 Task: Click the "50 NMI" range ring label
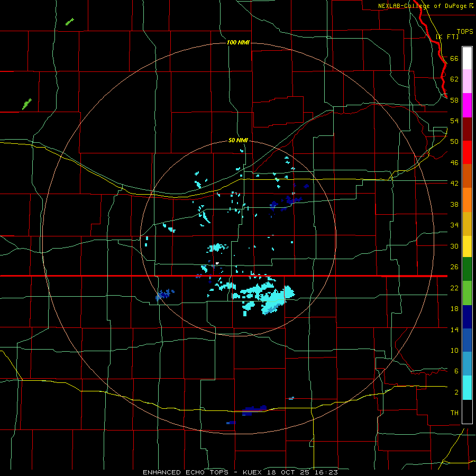click(238, 140)
